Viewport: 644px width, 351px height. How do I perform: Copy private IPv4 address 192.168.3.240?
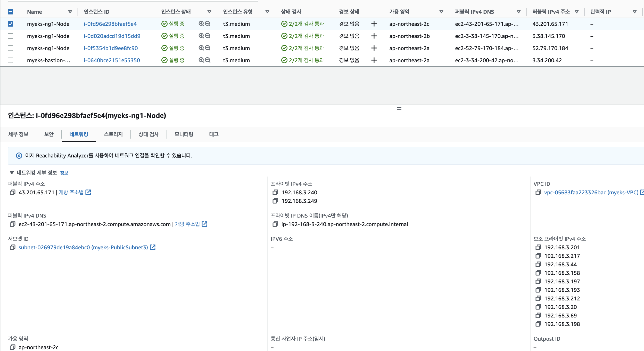275,193
